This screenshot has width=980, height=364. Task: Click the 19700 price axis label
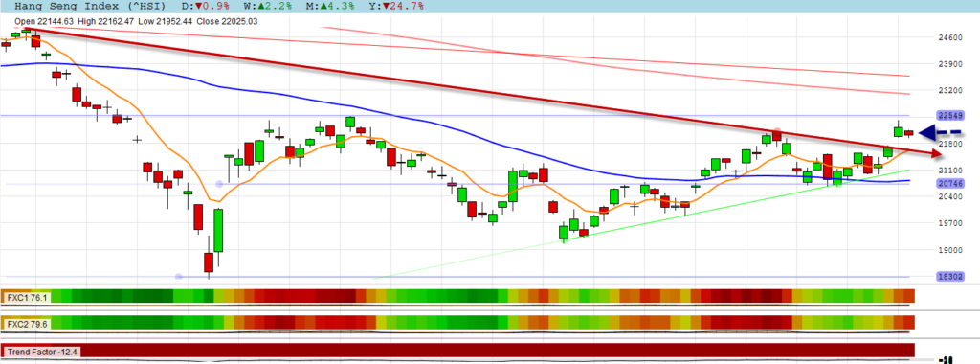(x=950, y=223)
